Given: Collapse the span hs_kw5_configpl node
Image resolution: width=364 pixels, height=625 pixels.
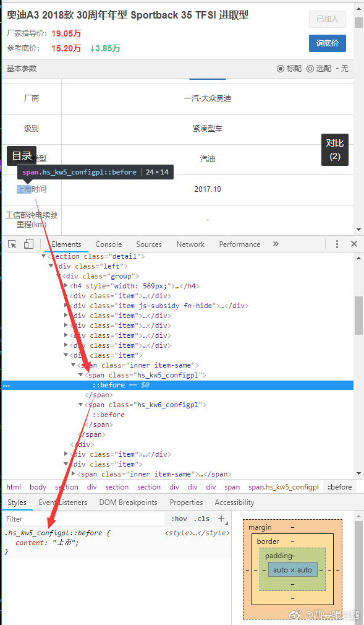Looking at the screenshot, I should pos(81,375).
